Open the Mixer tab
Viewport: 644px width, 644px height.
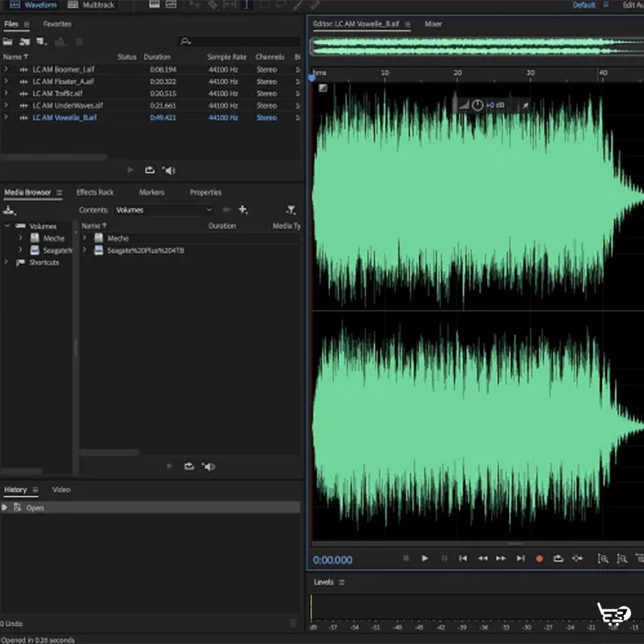pos(433,24)
